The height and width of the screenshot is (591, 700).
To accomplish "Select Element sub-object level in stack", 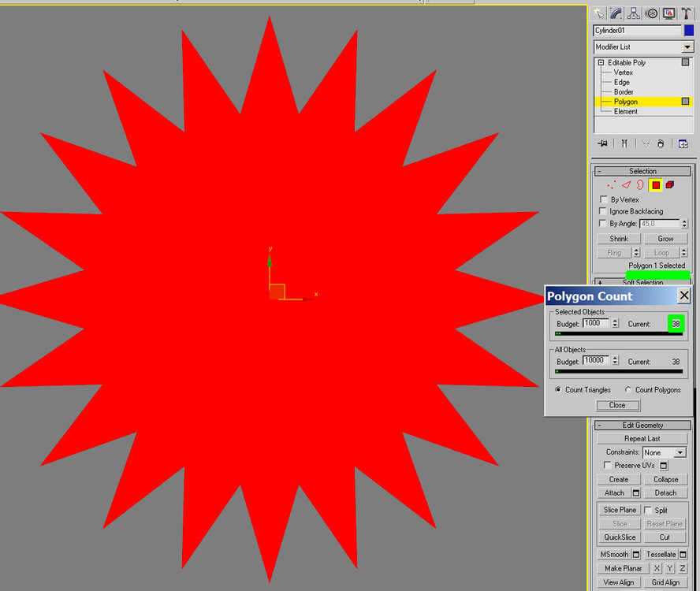I will pos(625,112).
